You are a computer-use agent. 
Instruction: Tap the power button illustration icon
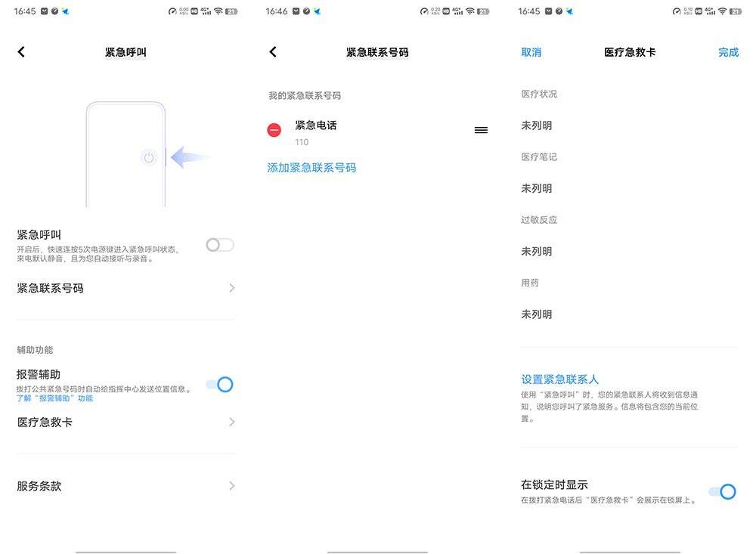click(149, 157)
